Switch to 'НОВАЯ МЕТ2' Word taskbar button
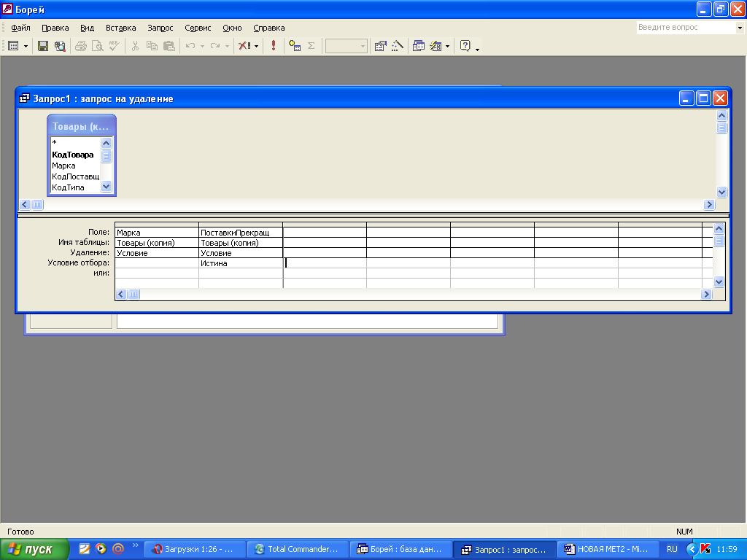The height and width of the screenshot is (560, 747). pyautogui.click(x=607, y=549)
